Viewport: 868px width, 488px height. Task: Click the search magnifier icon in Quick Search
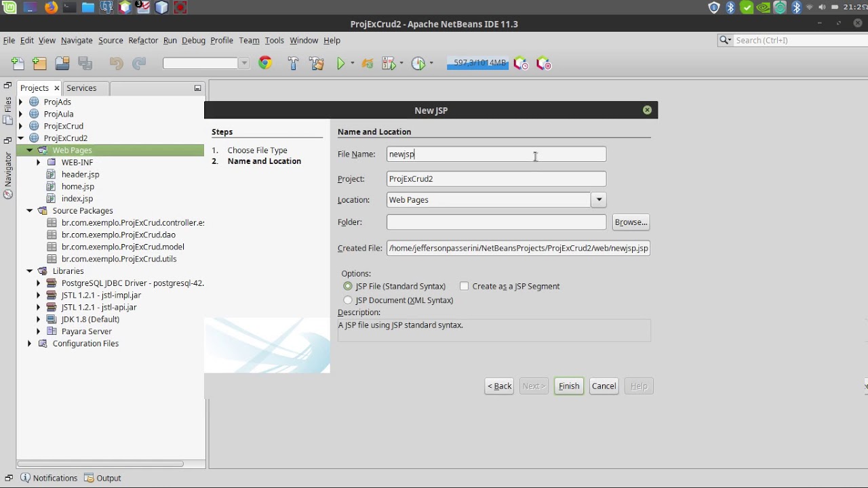point(725,40)
